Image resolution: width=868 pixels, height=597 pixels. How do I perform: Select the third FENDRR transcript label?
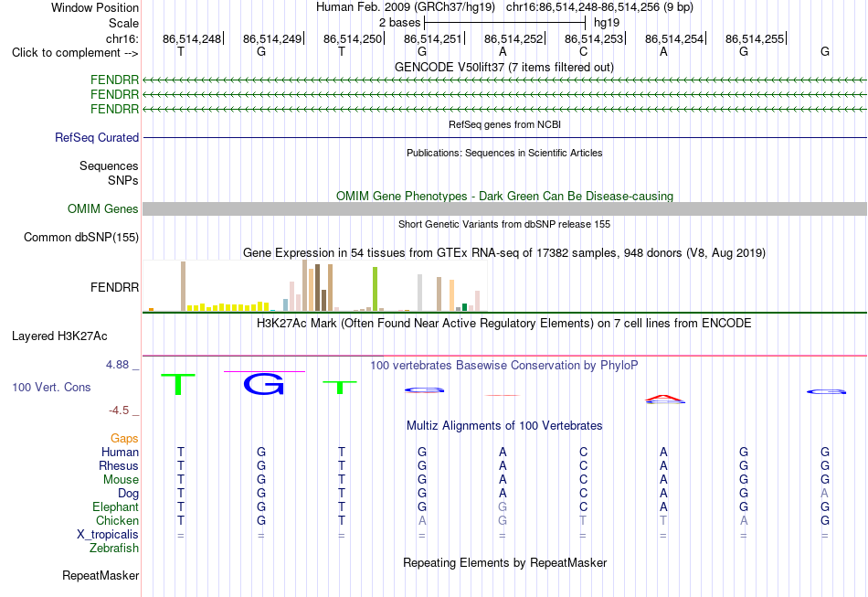[114, 109]
